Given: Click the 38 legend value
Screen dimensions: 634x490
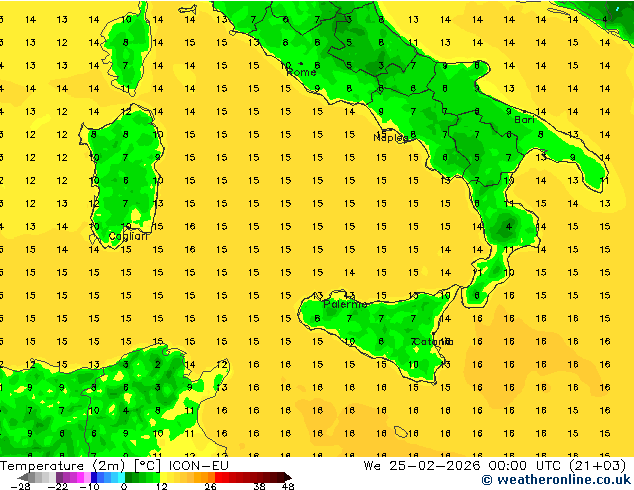Looking at the screenshot, I should [x=260, y=486].
